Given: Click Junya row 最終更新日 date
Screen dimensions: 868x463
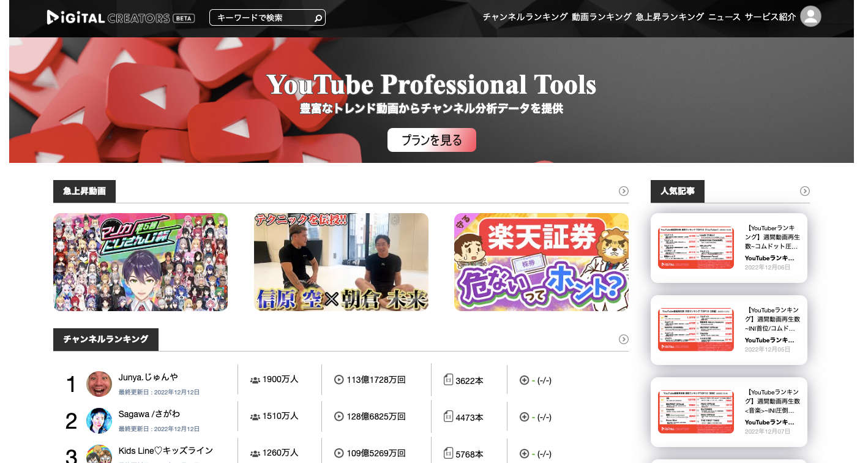Looking at the screenshot, I should click(x=159, y=392).
